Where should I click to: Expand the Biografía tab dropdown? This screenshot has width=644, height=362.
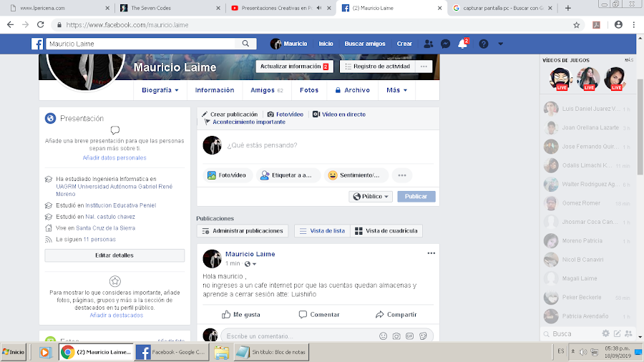click(160, 90)
